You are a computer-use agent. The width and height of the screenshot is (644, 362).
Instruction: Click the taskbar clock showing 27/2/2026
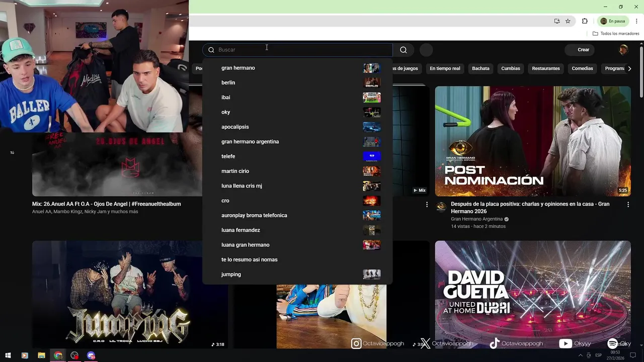pyautogui.click(x=616, y=355)
